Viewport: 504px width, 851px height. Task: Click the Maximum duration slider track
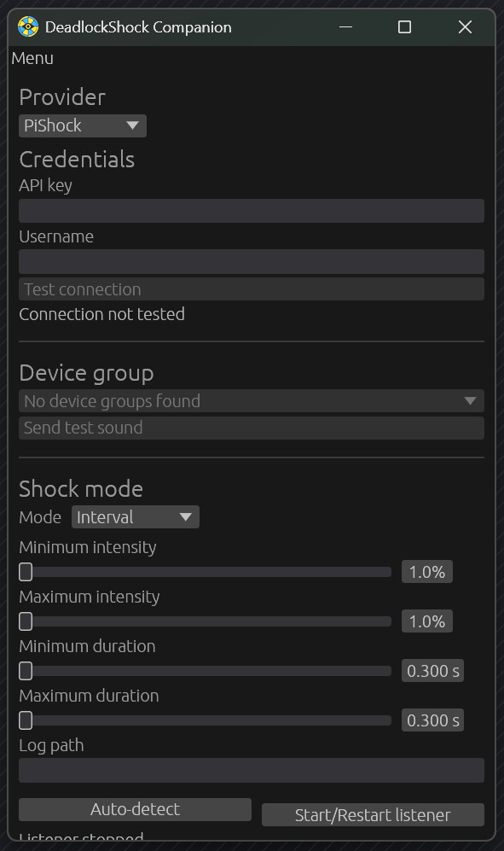(x=205, y=720)
